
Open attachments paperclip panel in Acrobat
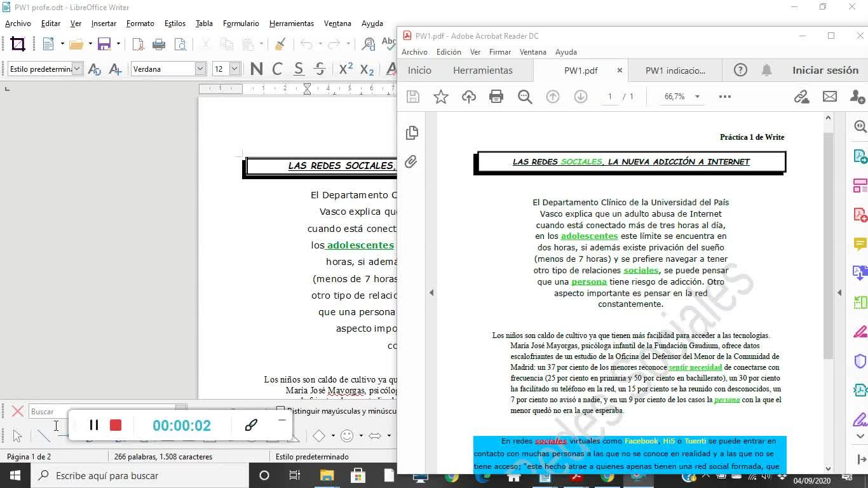pyautogui.click(x=411, y=161)
